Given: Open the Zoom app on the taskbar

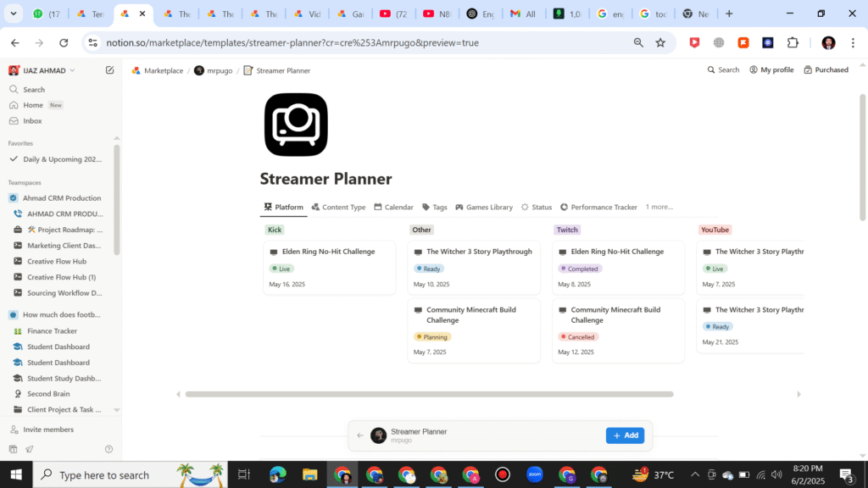Looking at the screenshot, I should point(535,474).
